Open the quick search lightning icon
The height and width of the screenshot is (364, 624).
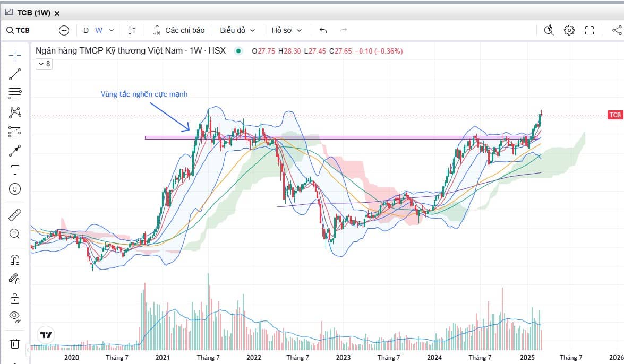coord(549,30)
